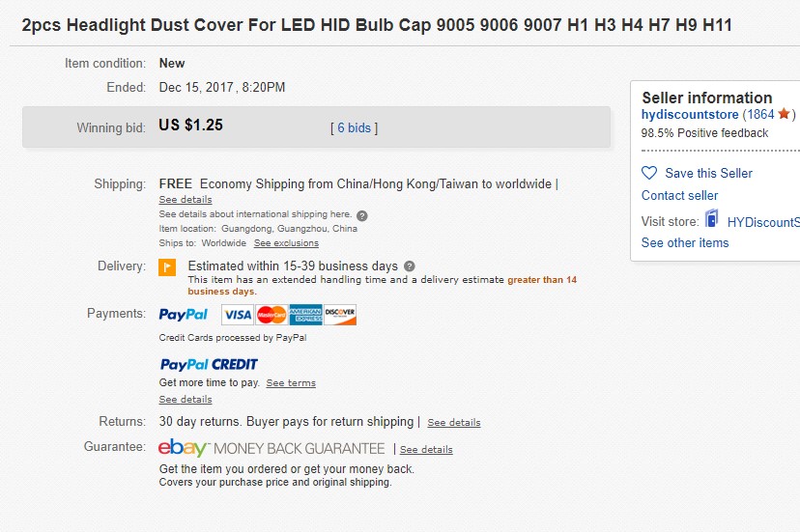Click the MasterCard payment icon

click(271, 315)
